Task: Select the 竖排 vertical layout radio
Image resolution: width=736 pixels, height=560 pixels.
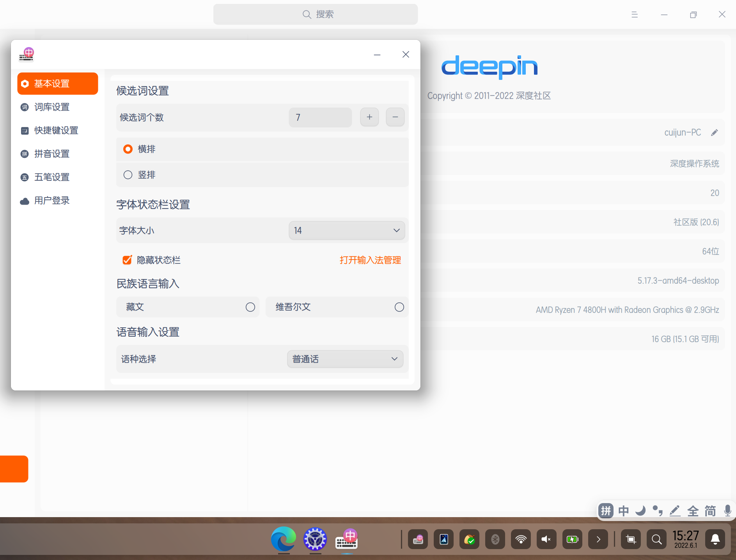Action: [128, 175]
